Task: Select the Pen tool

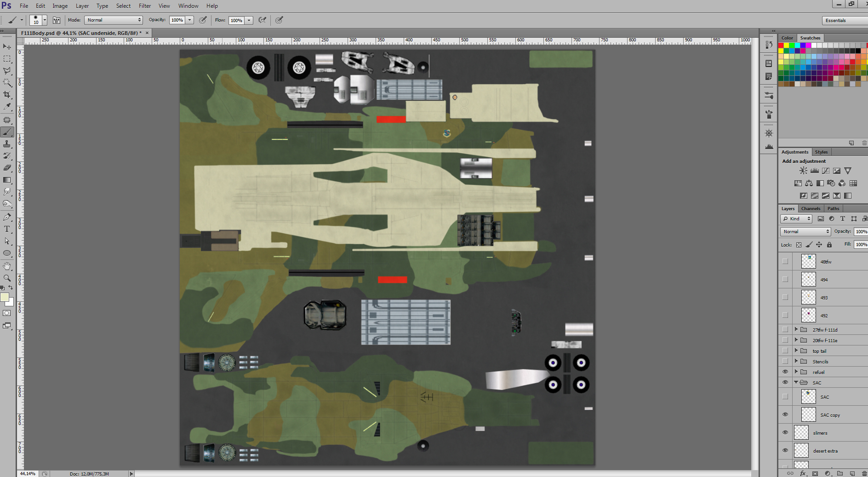Action: tap(7, 217)
